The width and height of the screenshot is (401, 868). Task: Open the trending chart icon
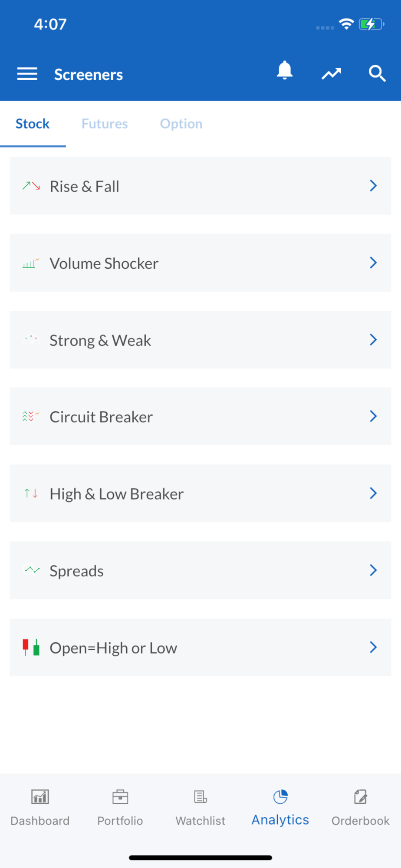(x=331, y=74)
